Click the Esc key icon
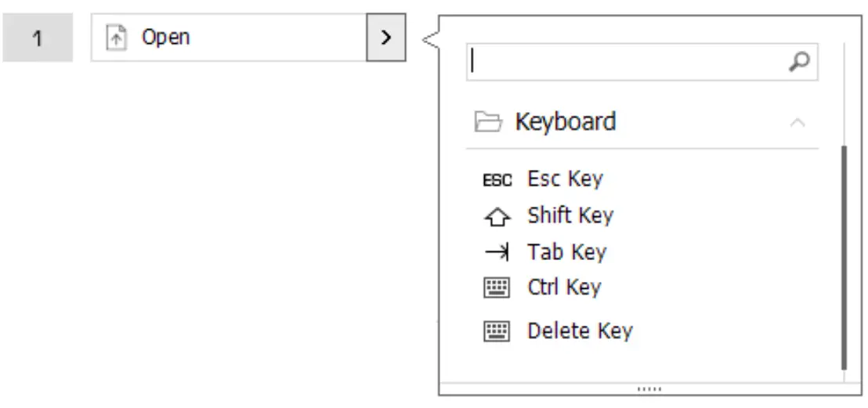The width and height of the screenshot is (868, 408). (x=497, y=180)
